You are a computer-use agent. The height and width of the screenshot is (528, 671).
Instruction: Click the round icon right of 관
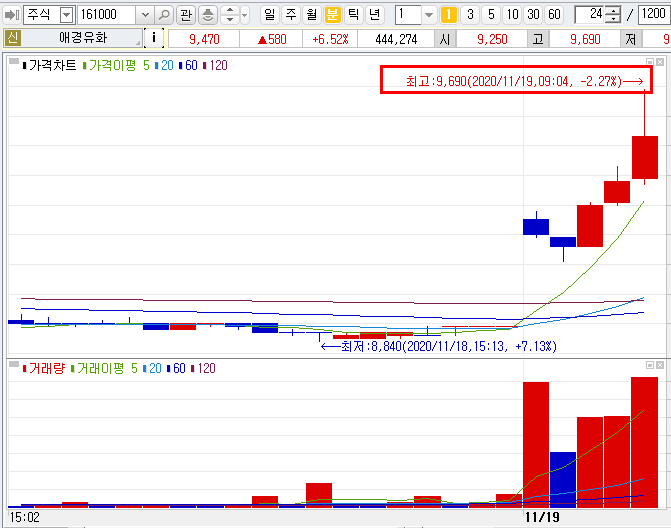tap(208, 15)
